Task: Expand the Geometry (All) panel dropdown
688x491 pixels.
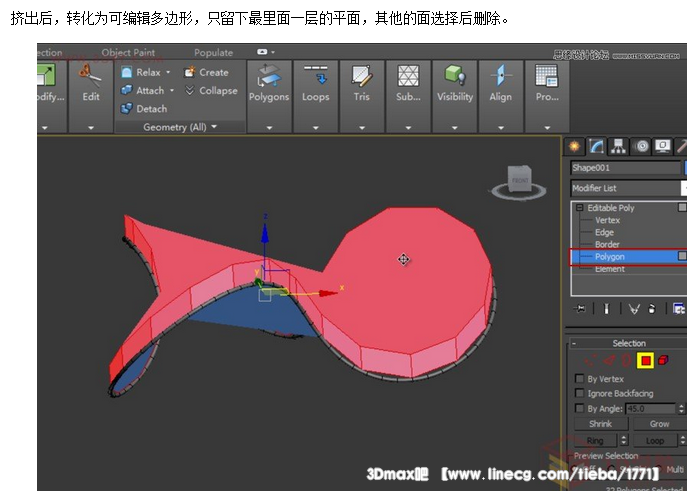Action: tap(180, 127)
